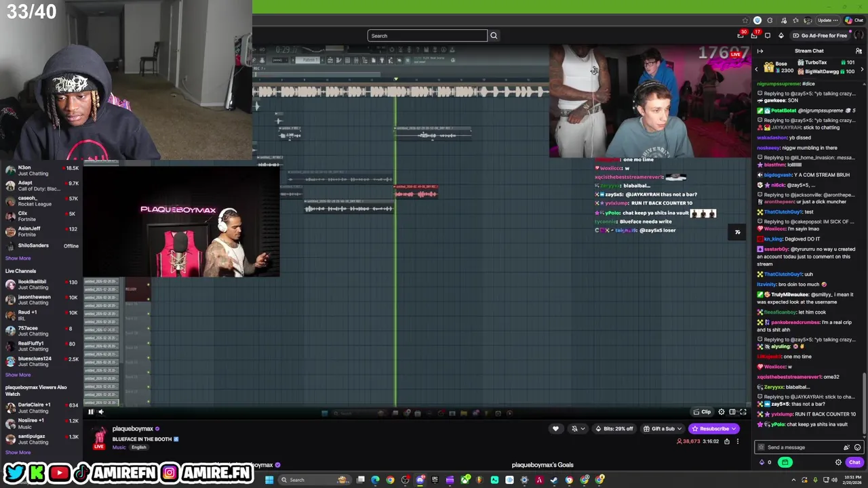The height and width of the screenshot is (488, 868).
Task: Open plaqueboymax live avatar
Action: coord(99,437)
